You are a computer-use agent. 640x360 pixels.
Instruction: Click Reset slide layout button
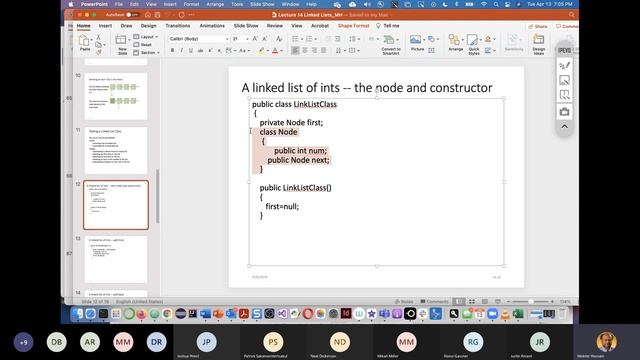pos(143,44)
